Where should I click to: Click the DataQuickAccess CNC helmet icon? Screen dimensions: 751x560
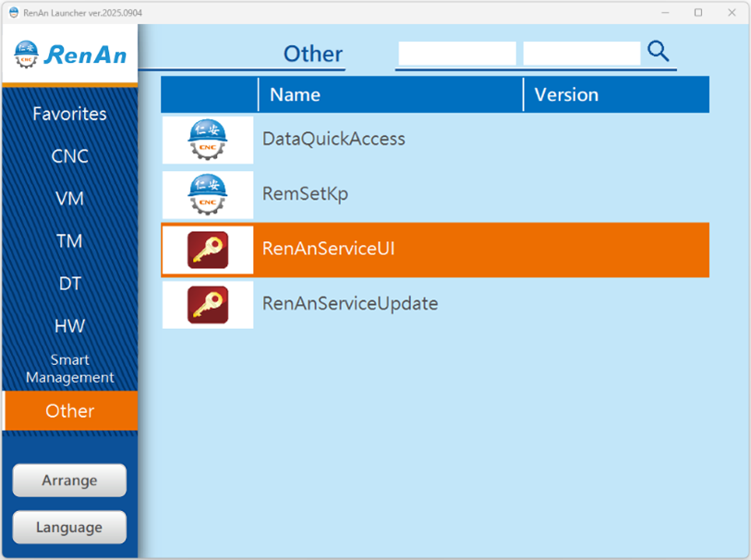(x=208, y=140)
